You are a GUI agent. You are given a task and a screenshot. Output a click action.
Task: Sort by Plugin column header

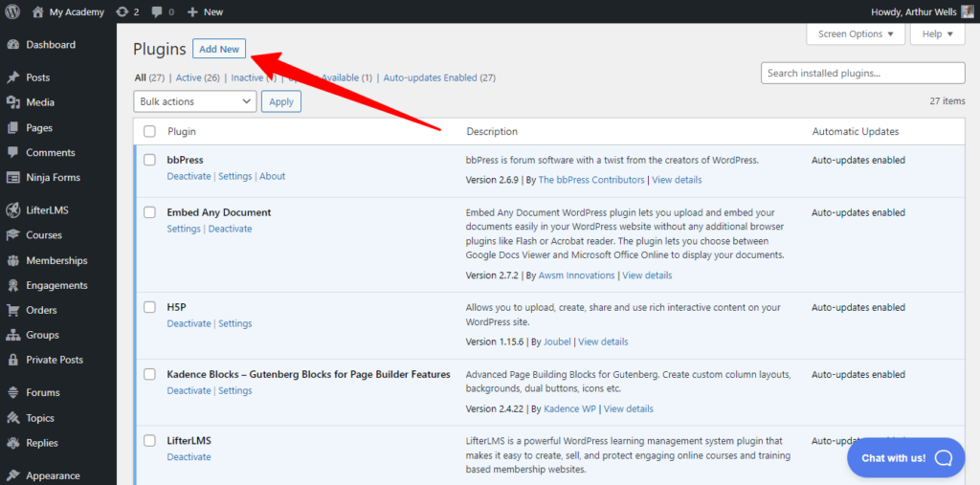point(181,131)
